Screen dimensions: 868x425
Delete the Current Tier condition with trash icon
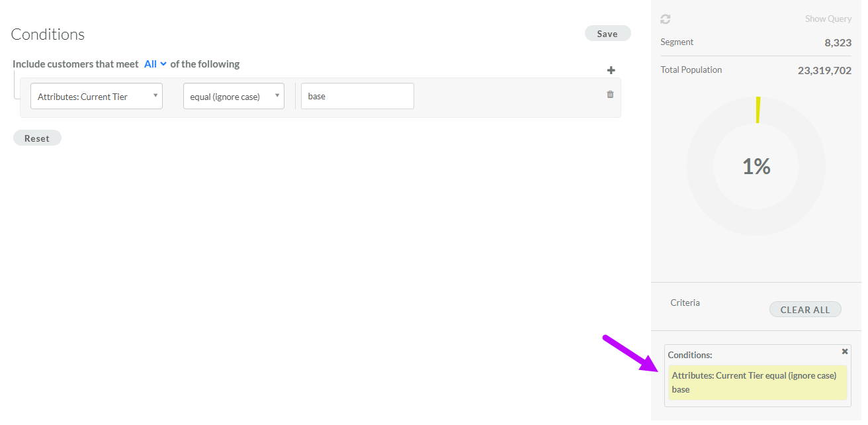pyautogui.click(x=610, y=95)
